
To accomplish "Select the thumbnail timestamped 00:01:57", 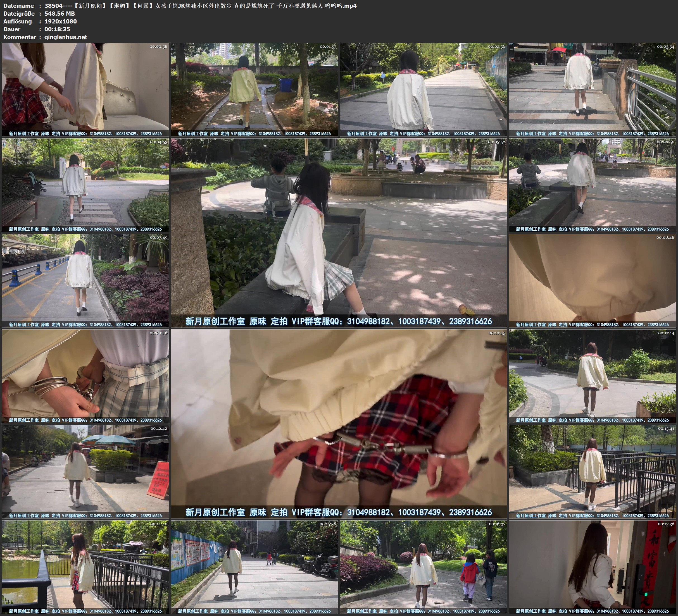I will point(254,89).
